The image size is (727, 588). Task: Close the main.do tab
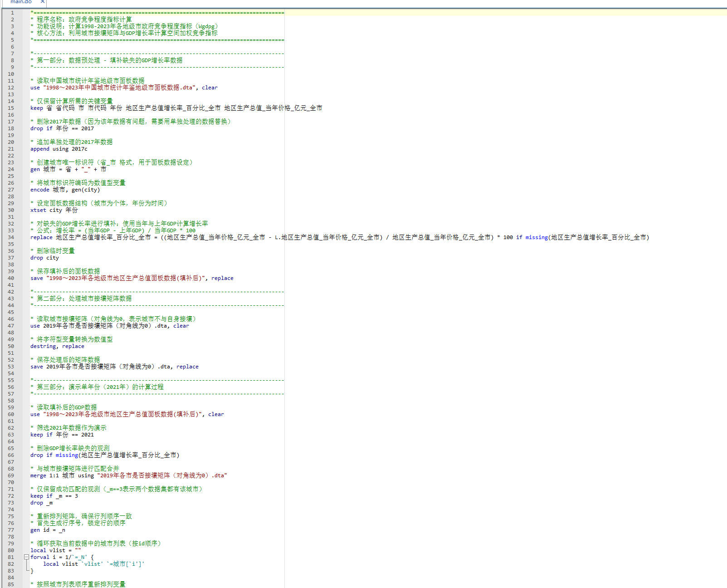[x=43, y=2]
